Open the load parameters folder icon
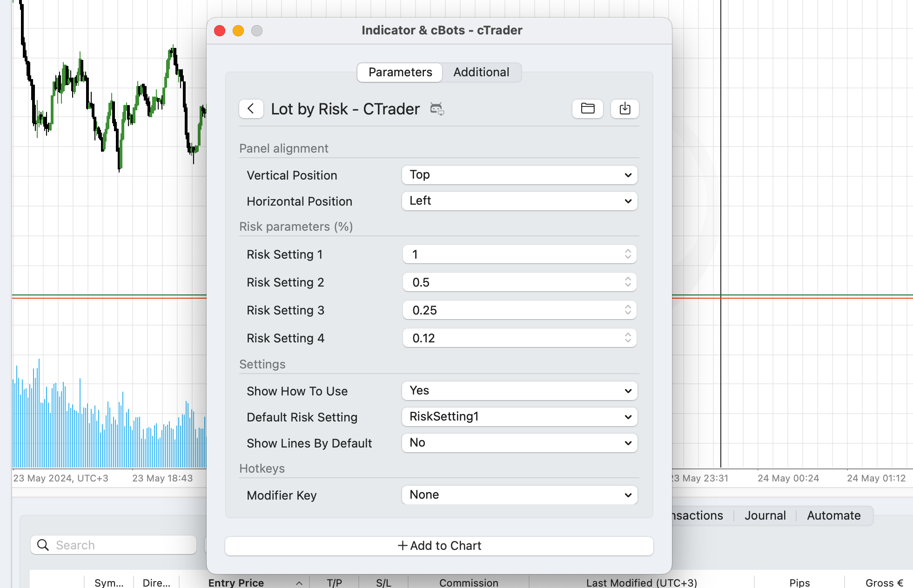The height and width of the screenshot is (588, 913). [x=588, y=109]
